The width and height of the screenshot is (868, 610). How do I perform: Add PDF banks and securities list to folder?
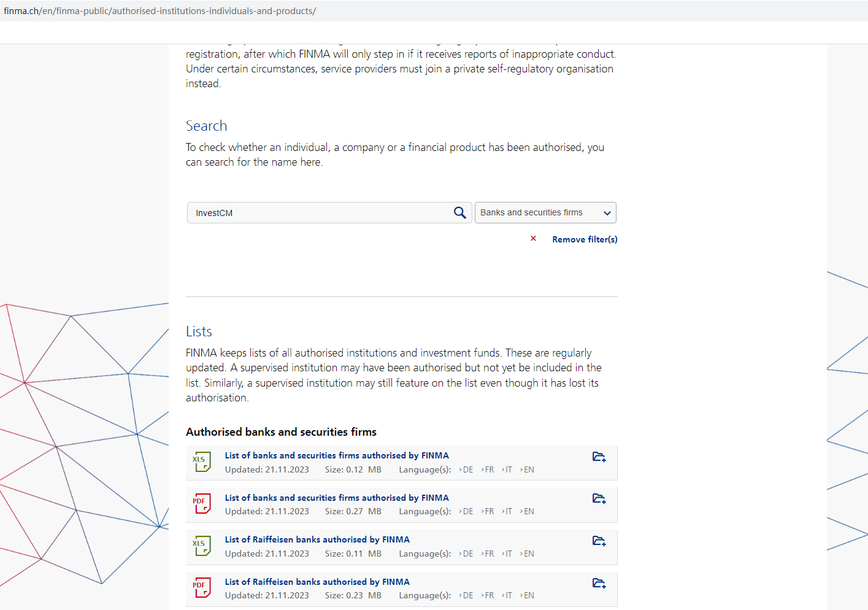tap(599, 499)
